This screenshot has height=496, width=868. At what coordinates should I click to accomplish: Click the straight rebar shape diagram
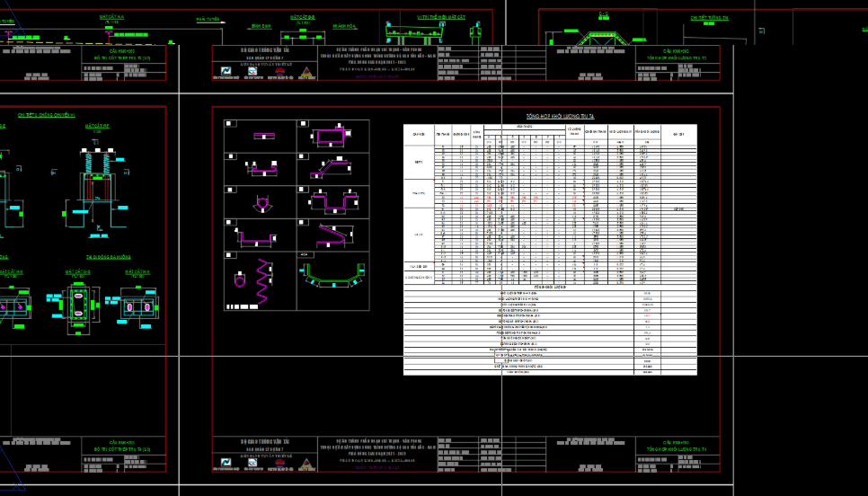265,135
